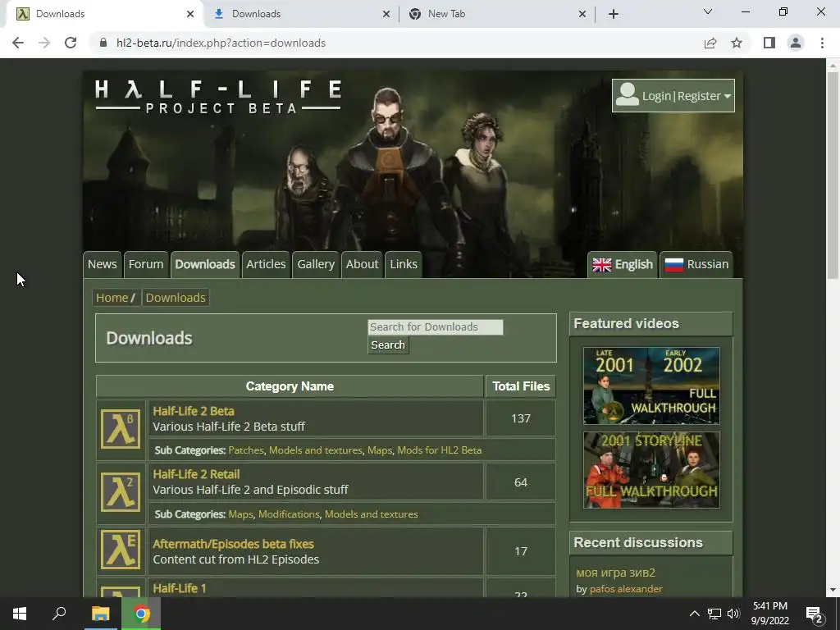Open the Windows Start menu
Image resolution: width=840 pixels, height=630 pixels.
[20, 614]
